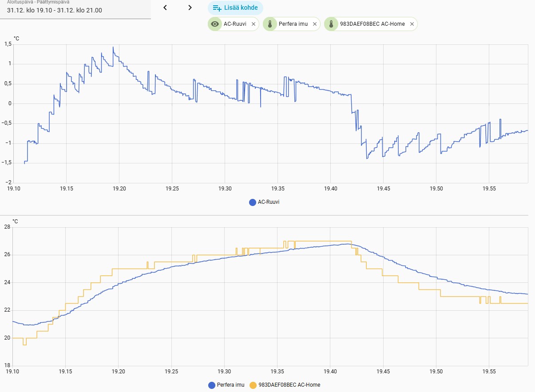Remove the Perfera imu entity chip

coord(315,24)
